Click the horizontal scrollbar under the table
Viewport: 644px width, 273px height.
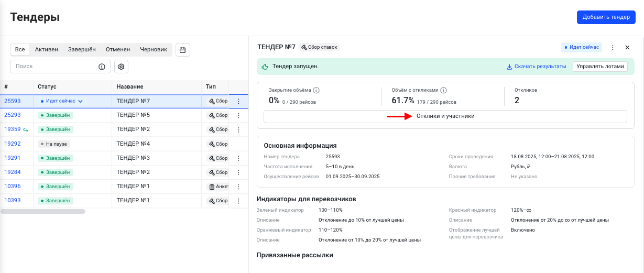coord(43,212)
